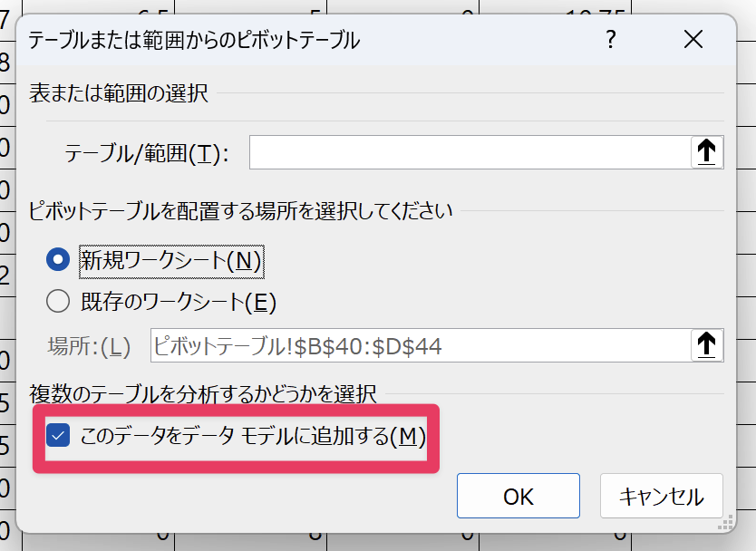Screen dimensions: 756x551
Task: Click the dialog title テーブルまたは範囲からのピボットテーブル
Action: click(x=194, y=41)
